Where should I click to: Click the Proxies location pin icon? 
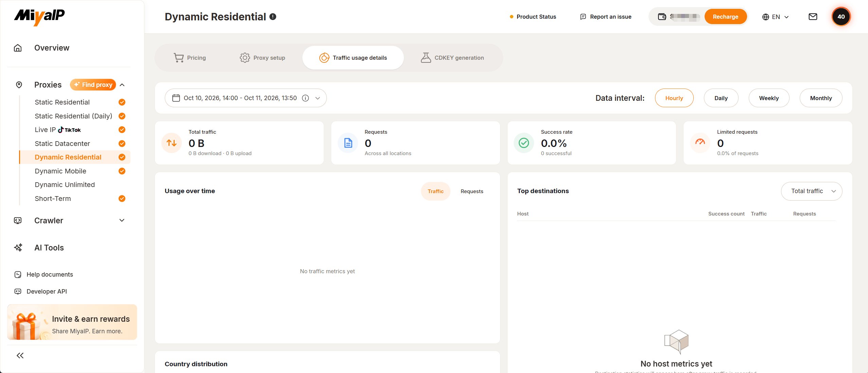click(19, 85)
